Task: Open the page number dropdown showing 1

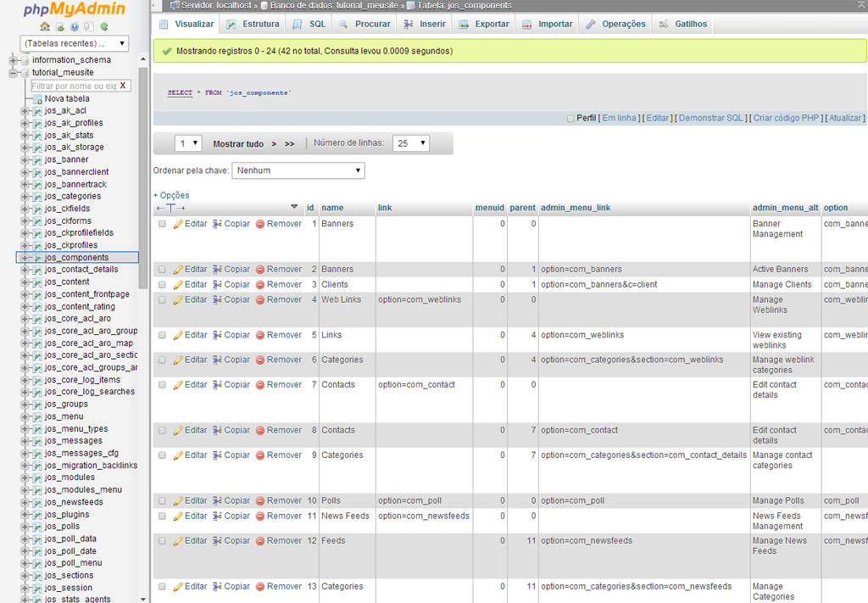Action: (x=188, y=143)
